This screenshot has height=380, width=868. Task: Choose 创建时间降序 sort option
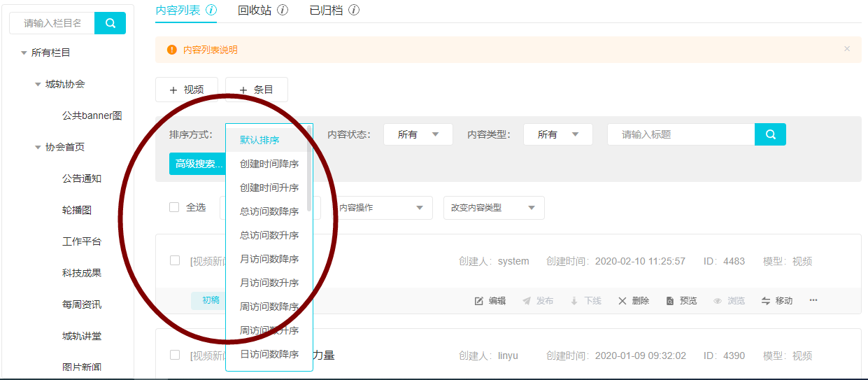coord(266,164)
